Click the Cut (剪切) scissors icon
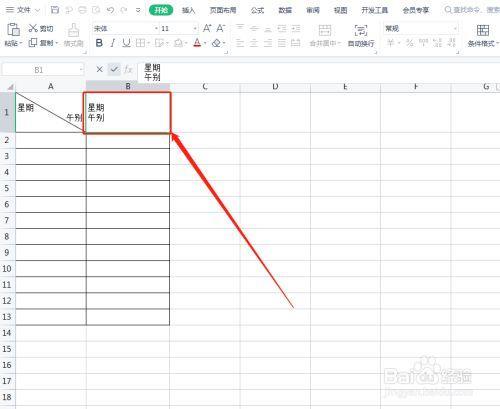Screen dimensions: 500x409 33,28
